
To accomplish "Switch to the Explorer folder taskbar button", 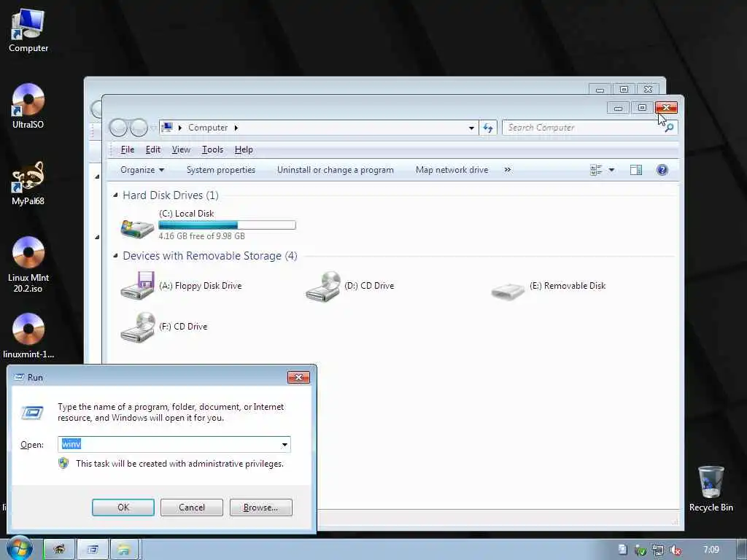I will [124, 550].
